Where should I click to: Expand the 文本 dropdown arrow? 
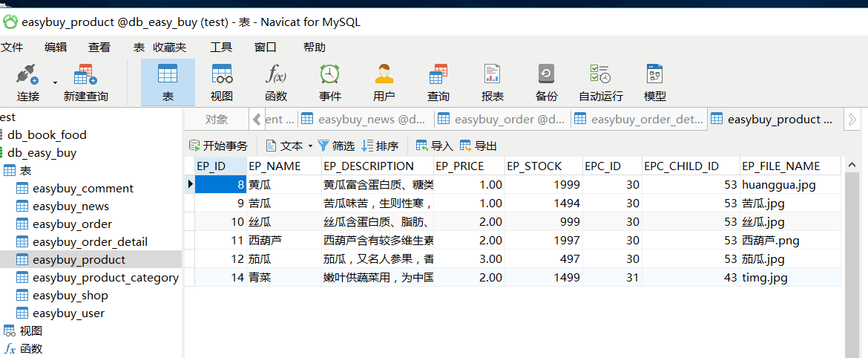(x=310, y=146)
